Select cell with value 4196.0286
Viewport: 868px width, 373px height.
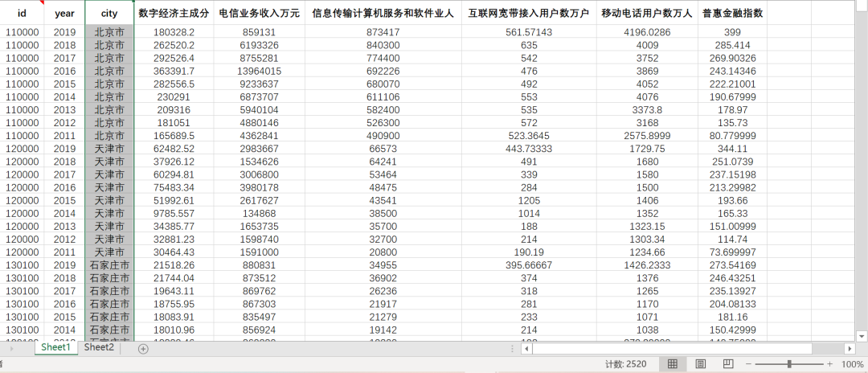(x=647, y=32)
